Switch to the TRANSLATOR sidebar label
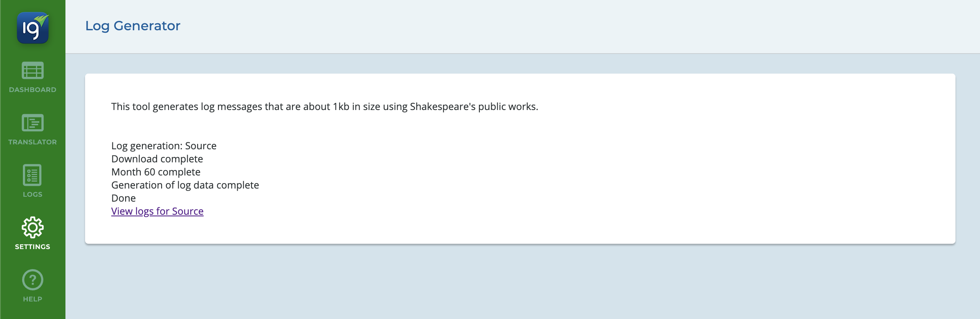Viewport: 980px width, 319px height. click(33, 142)
